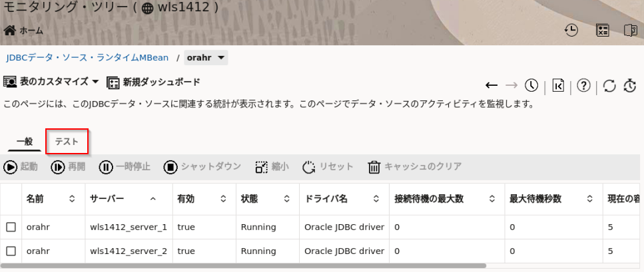Open recent history icon in top banner
The width and height of the screenshot is (644, 272).
coord(571,30)
